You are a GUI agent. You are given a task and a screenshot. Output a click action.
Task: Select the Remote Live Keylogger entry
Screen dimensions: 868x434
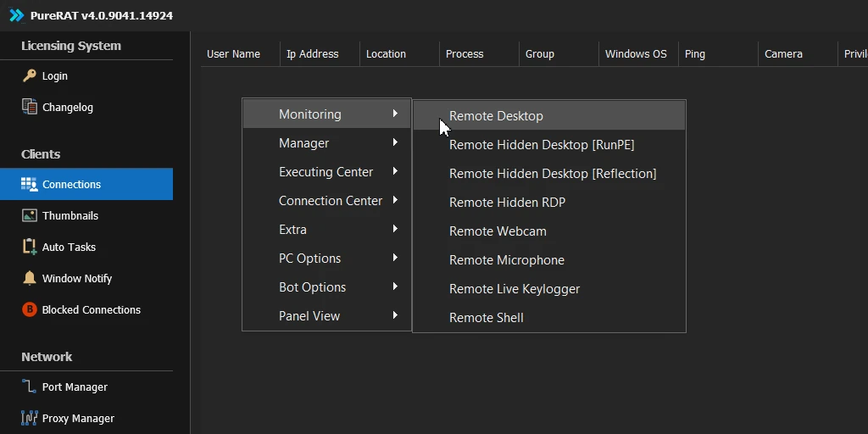pyautogui.click(x=549, y=288)
